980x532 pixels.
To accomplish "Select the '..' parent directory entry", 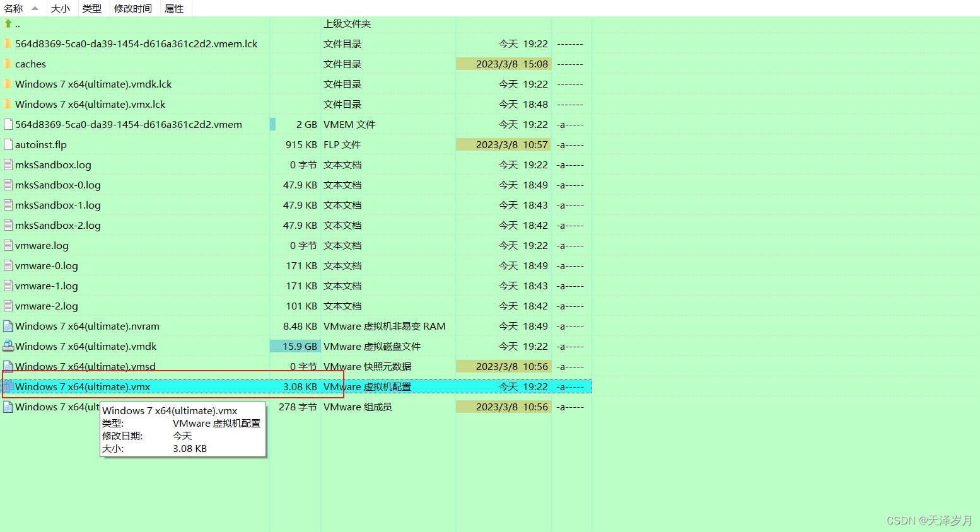I will point(18,24).
